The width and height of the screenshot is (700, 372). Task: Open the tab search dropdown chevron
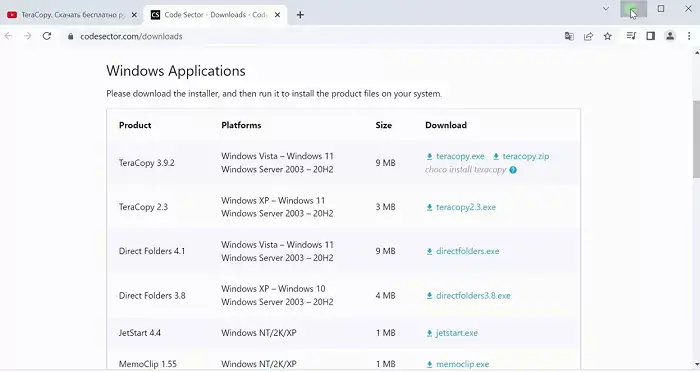click(x=606, y=8)
